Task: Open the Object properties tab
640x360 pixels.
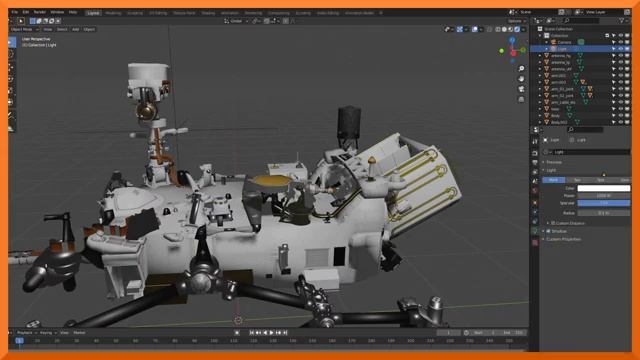Action: (535, 202)
